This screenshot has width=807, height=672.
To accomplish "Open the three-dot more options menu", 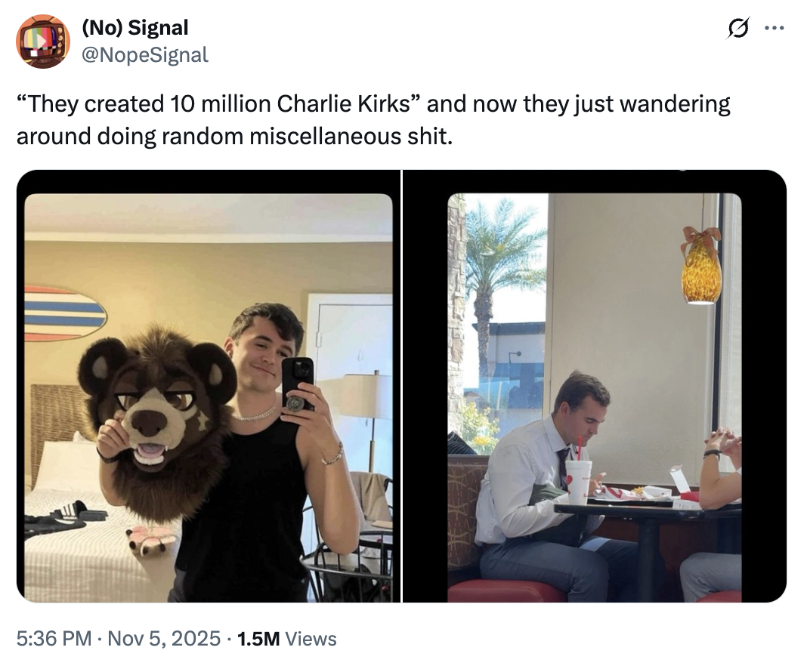I will [x=774, y=29].
